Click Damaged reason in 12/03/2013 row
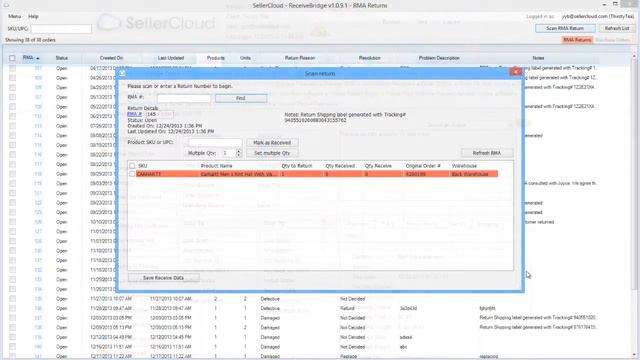The height and width of the screenshot is (360, 640). (x=270, y=318)
